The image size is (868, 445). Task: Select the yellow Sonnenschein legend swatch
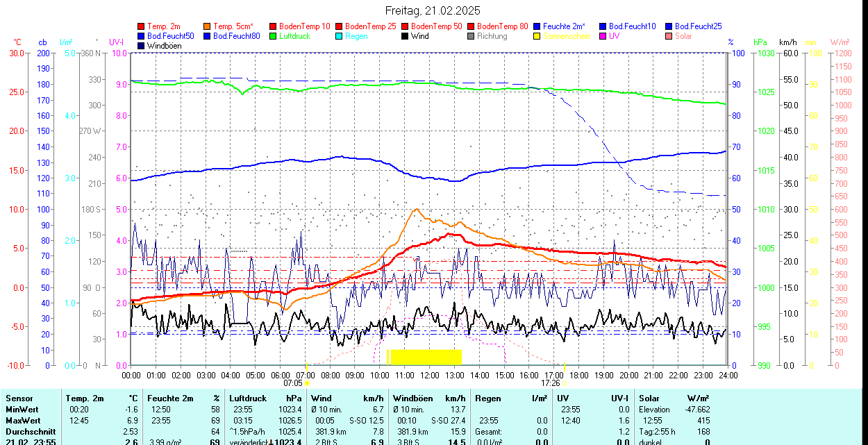(537, 36)
